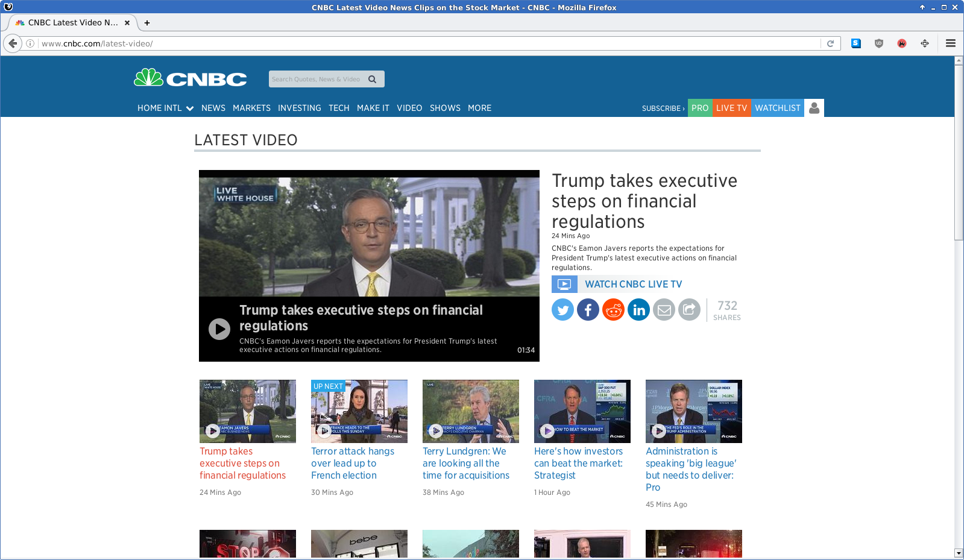Share video on Facebook
The width and height of the screenshot is (964, 560).
click(588, 310)
